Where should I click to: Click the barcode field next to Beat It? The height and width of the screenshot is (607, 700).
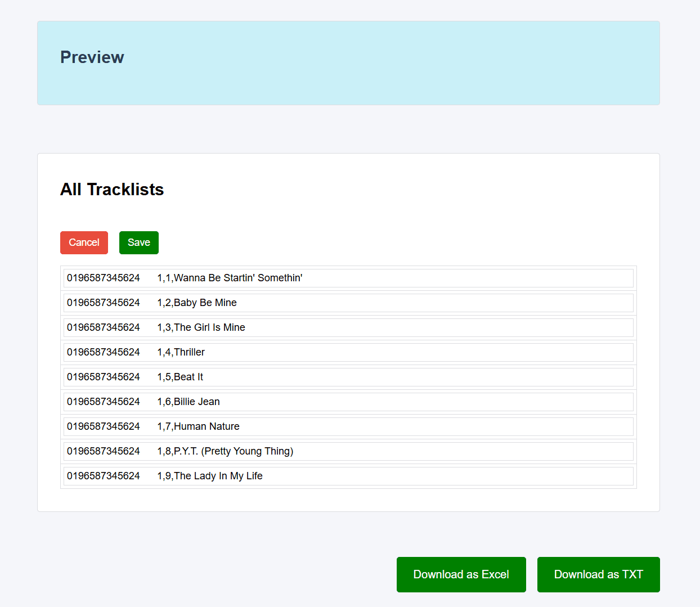coord(103,377)
